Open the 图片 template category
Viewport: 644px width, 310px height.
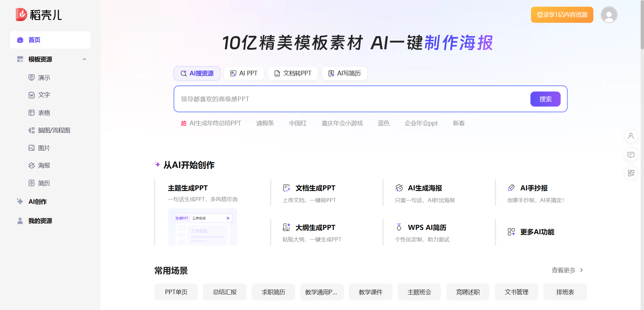tap(44, 147)
